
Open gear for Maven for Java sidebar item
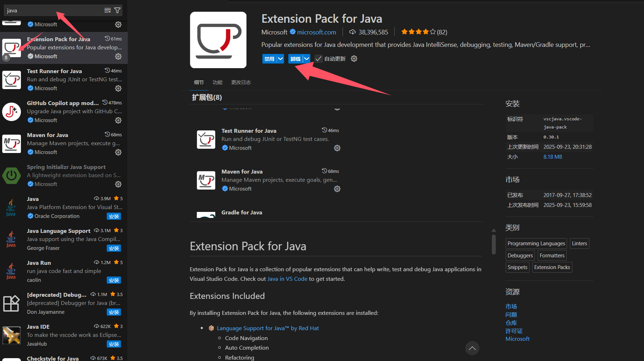coord(118,152)
